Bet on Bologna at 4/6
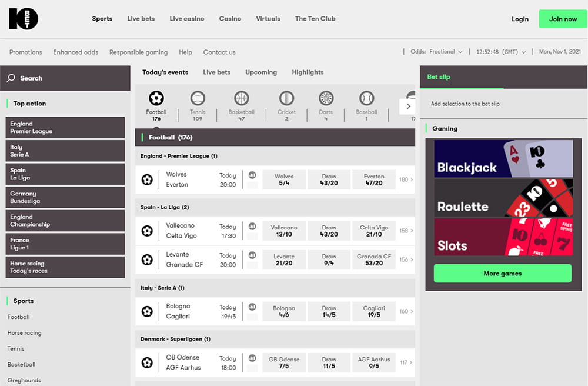Screen dimensions: 588x386 (x=284, y=311)
